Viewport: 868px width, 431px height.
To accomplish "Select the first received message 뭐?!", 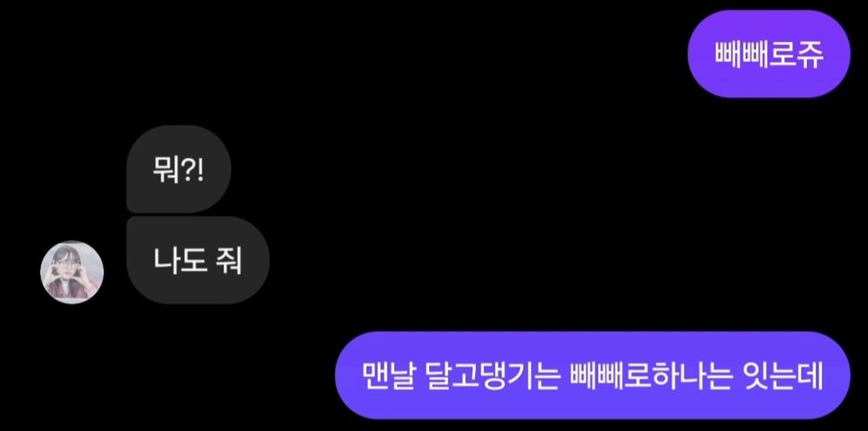I will 179,169.
